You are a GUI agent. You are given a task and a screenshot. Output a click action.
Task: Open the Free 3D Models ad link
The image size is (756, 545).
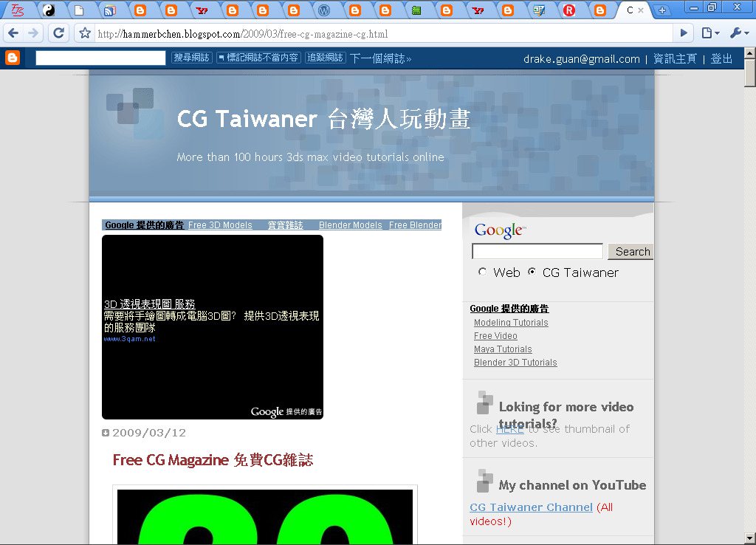tap(220, 224)
